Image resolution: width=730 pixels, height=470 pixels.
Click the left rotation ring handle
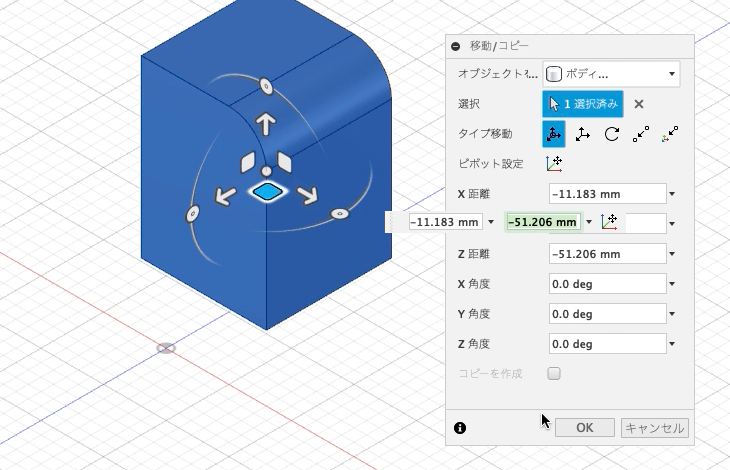(192, 214)
